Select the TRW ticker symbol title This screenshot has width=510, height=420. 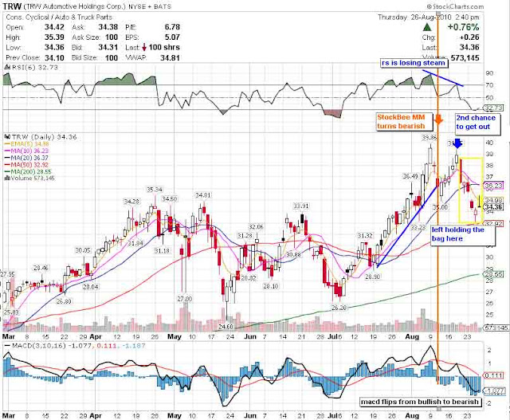point(12,6)
